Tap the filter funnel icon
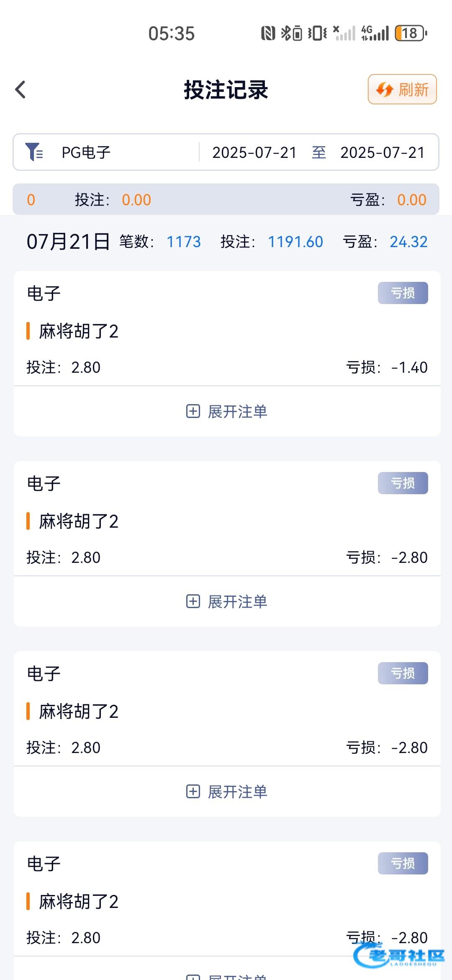The height and width of the screenshot is (980, 452). coord(33,152)
